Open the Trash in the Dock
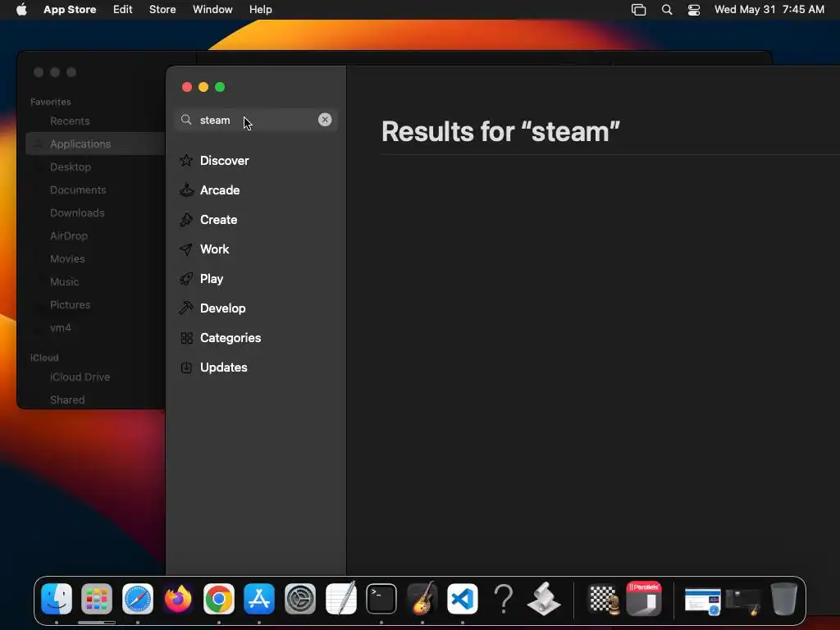The height and width of the screenshot is (630, 840). coord(783,599)
